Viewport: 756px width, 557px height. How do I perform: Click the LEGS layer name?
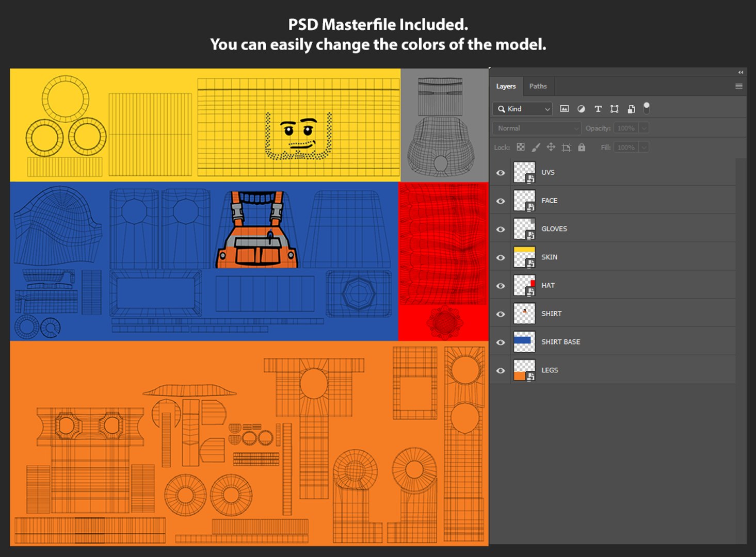click(x=550, y=370)
